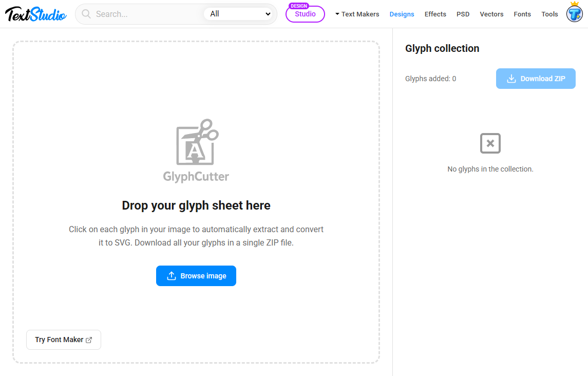Click the external link icon on Try Font Maker
Viewport: 588px width, 376px height.
(x=90, y=340)
